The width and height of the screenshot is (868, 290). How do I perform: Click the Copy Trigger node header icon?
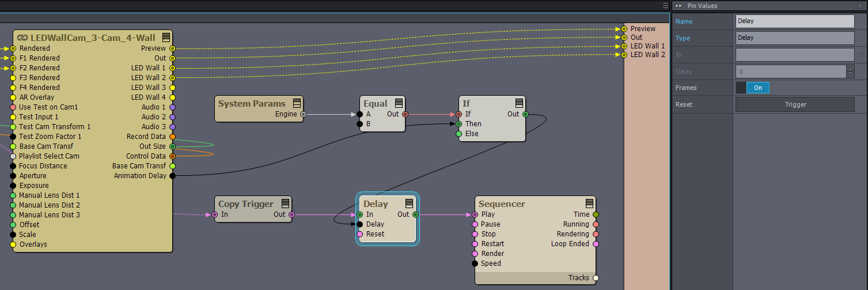(x=285, y=204)
